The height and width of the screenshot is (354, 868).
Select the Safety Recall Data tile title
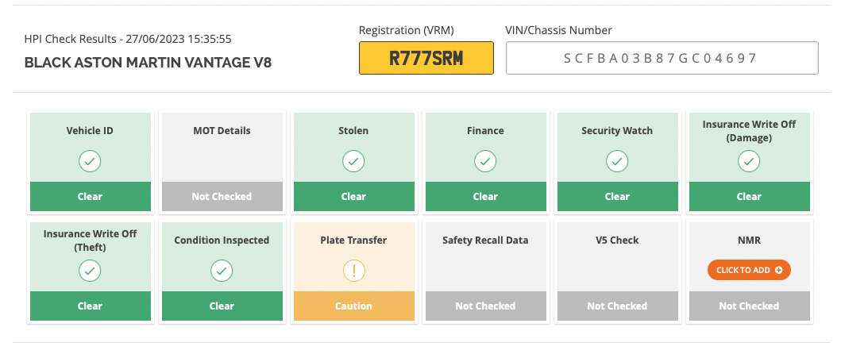(485, 240)
